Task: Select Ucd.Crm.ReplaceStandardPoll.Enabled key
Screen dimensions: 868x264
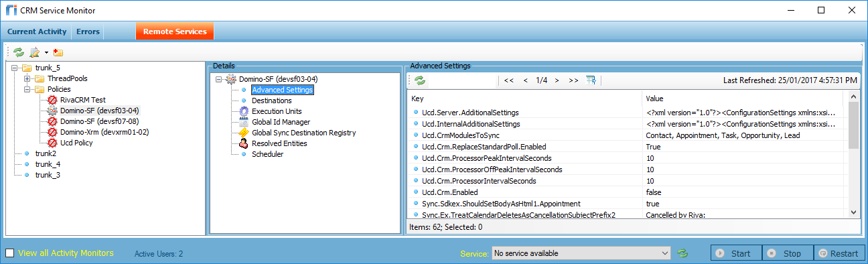Action: tap(484, 147)
